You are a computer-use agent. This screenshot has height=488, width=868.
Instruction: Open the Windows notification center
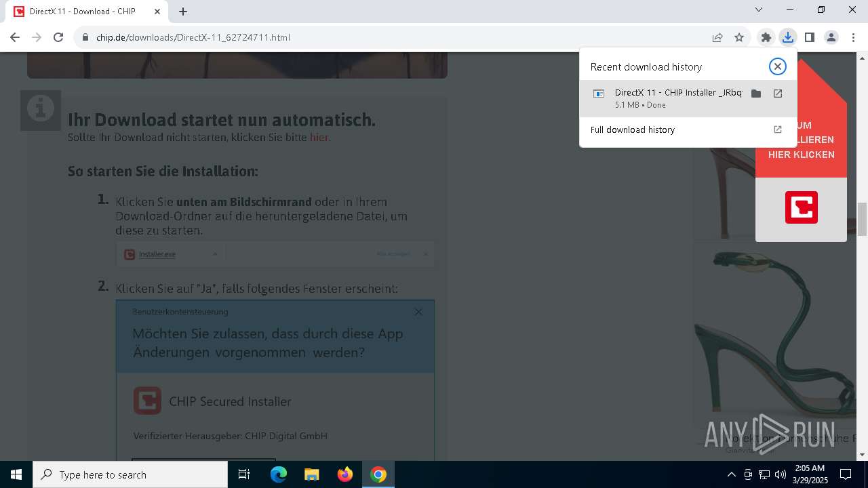point(846,474)
